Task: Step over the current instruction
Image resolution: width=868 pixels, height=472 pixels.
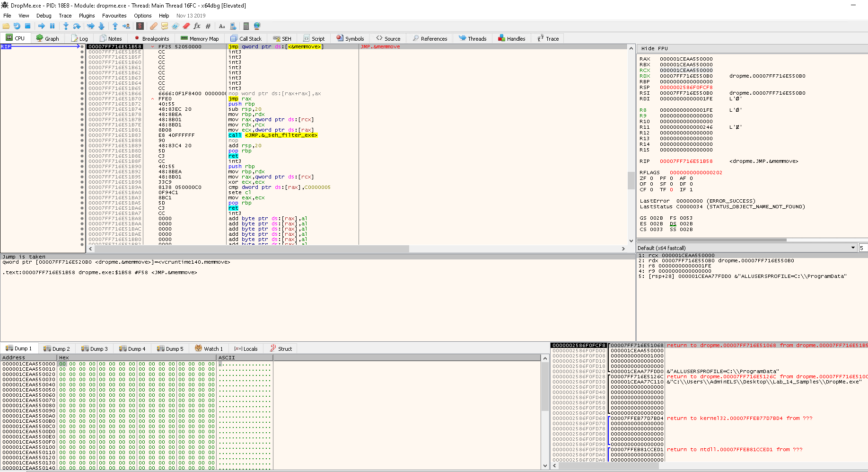Action: pos(77,26)
